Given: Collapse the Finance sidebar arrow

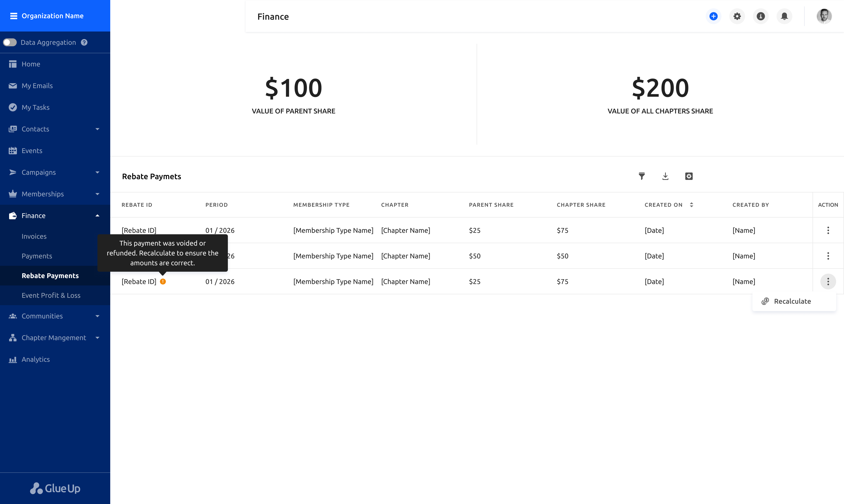Looking at the screenshot, I should click(97, 216).
